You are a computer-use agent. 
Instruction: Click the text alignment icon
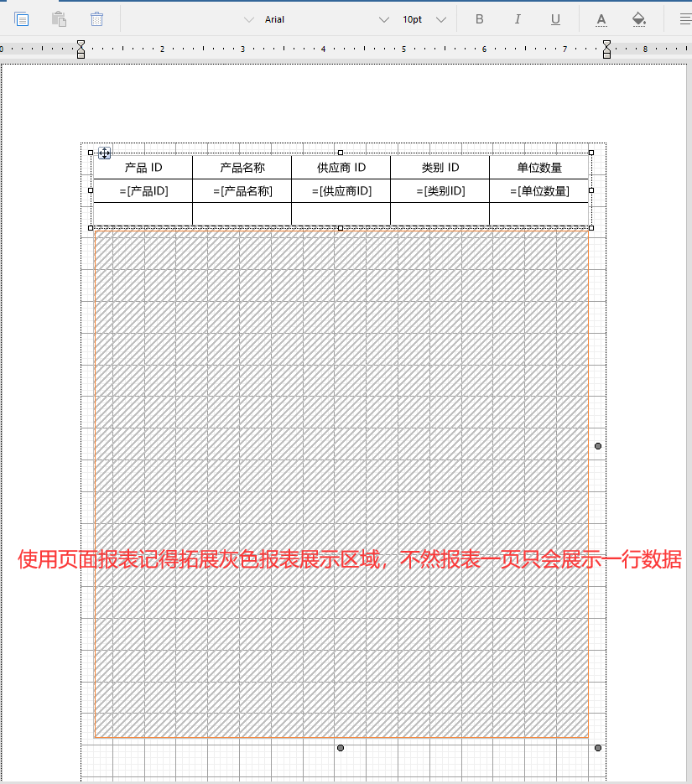tap(685, 19)
